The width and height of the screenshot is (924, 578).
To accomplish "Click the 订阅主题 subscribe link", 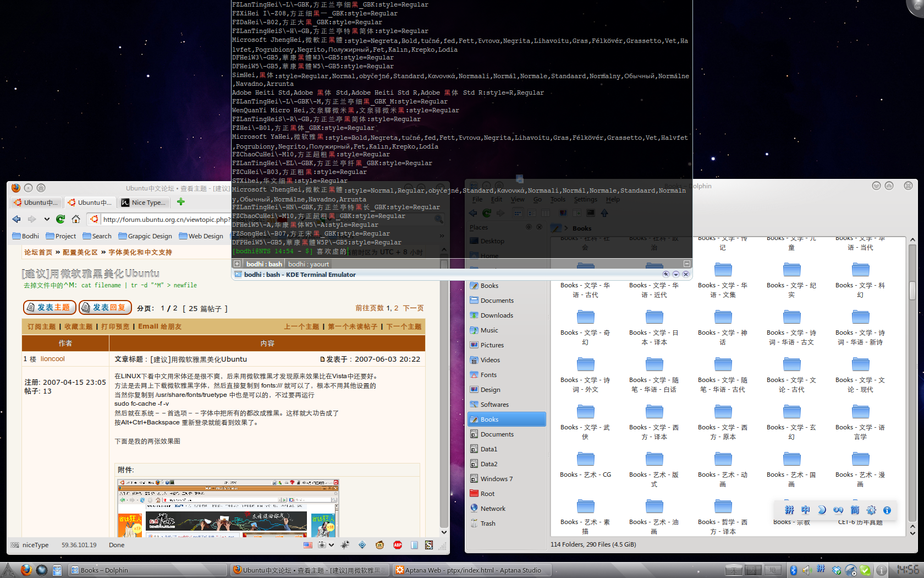I will click(42, 326).
